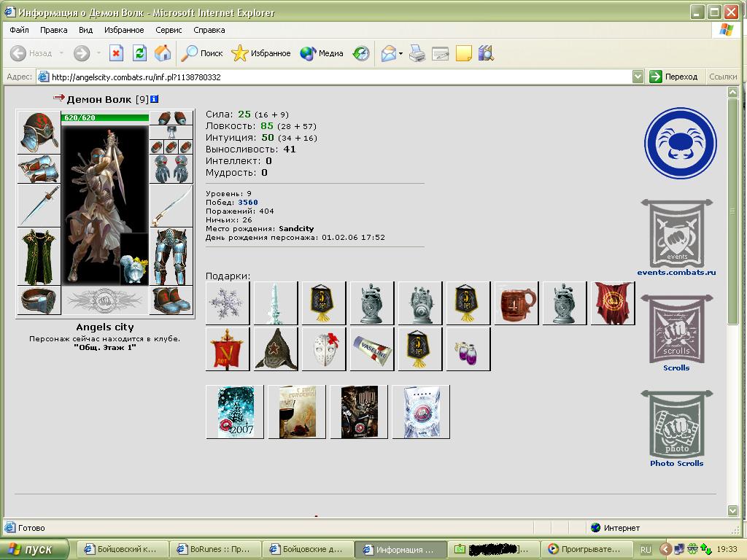Open the Scrolls link
The image size is (747, 560).
(x=676, y=367)
